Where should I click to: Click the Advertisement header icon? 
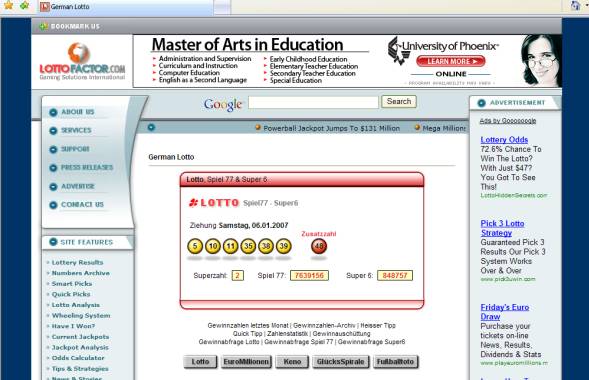tap(481, 103)
